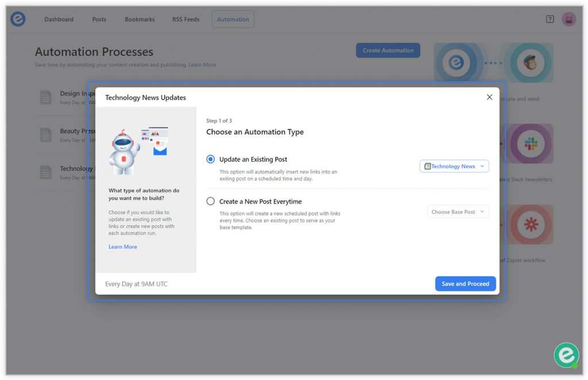Close the Technology News Updates dialog
The width and height of the screenshot is (588, 380).
point(489,97)
